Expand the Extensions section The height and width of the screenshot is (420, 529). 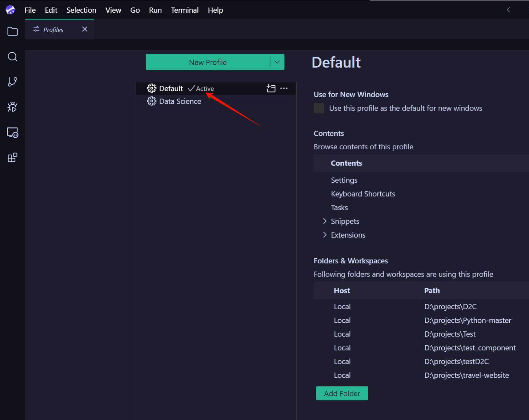[x=325, y=235]
